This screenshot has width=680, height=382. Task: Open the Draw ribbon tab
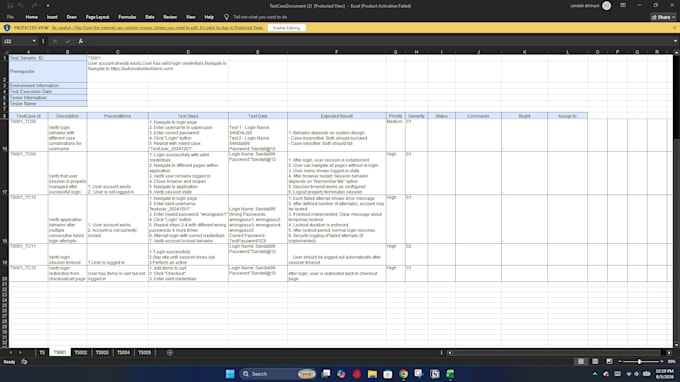coord(72,17)
